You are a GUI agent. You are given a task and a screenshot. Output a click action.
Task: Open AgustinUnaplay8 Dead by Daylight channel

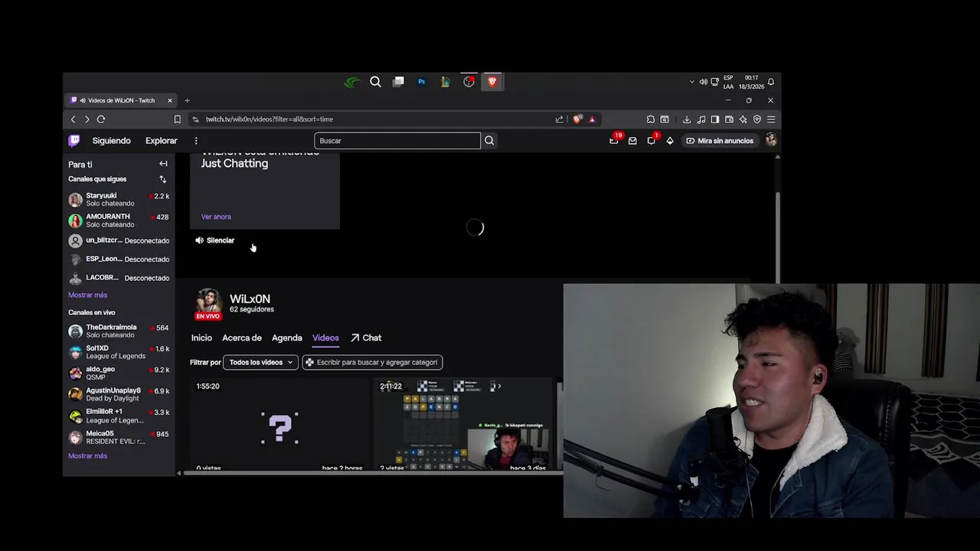coord(119,394)
